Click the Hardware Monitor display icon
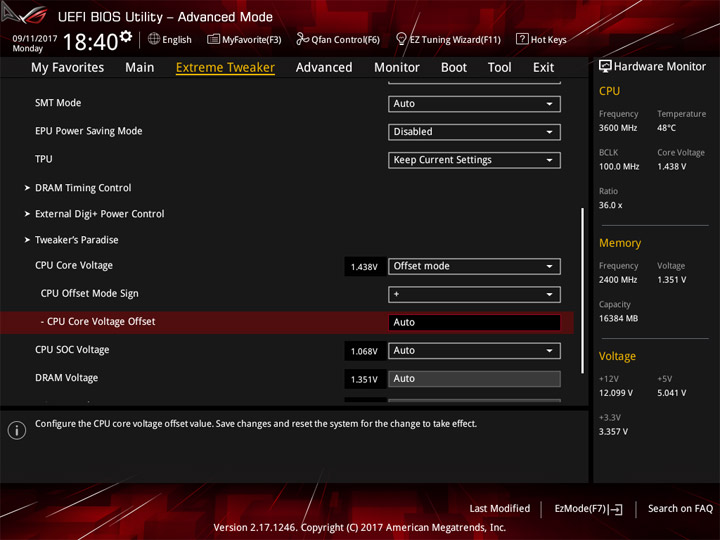 605,66
